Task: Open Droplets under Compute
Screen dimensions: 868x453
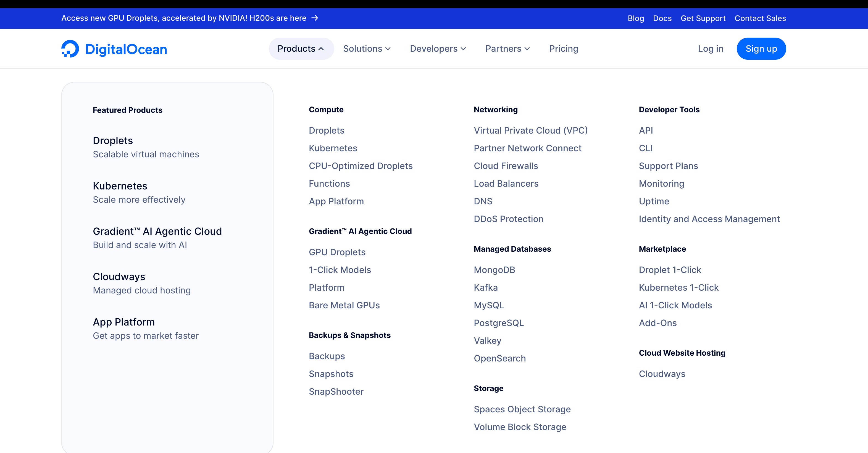Action: click(327, 130)
